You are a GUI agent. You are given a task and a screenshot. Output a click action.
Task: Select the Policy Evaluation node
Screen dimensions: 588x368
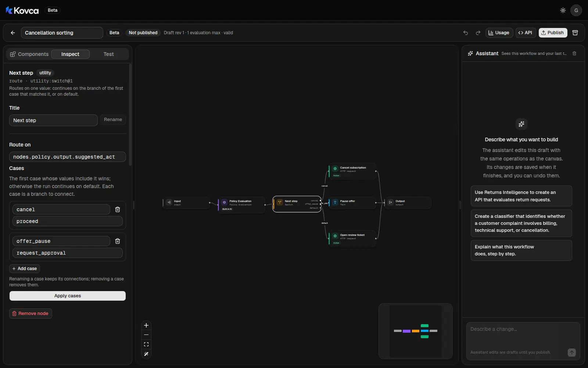coord(241,205)
